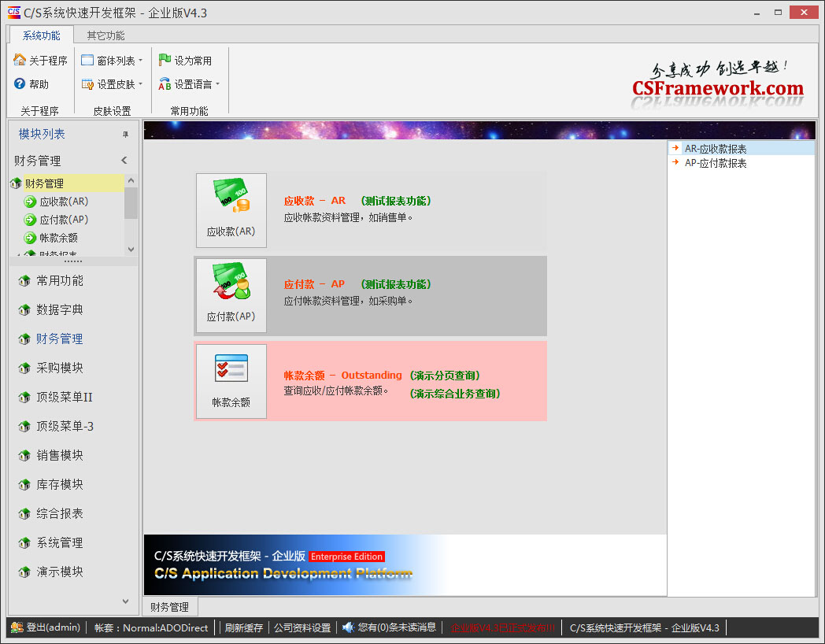Pin the 模块列表 panel with pushpin
825x644 pixels.
tap(125, 135)
